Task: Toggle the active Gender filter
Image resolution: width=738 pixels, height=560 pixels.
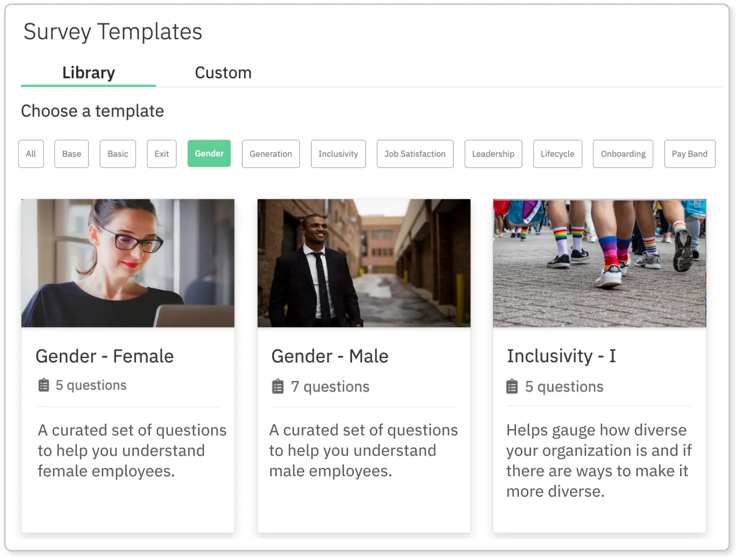Action: [209, 153]
